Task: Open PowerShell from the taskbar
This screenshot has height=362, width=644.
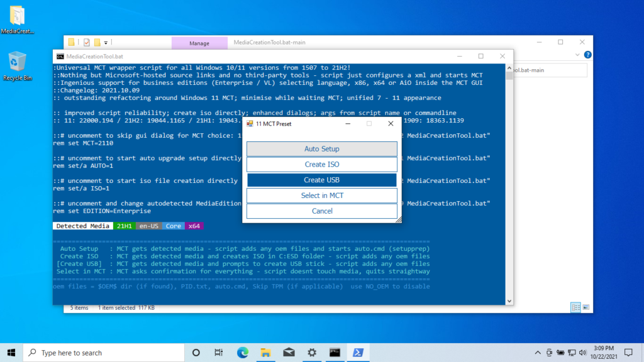Action: coord(358,352)
